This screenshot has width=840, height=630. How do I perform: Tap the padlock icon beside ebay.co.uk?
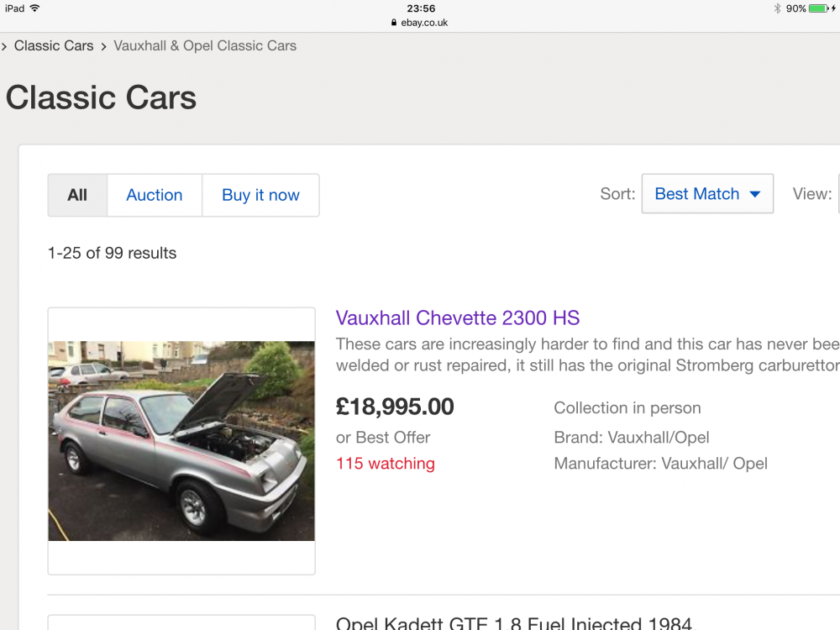[x=394, y=23]
